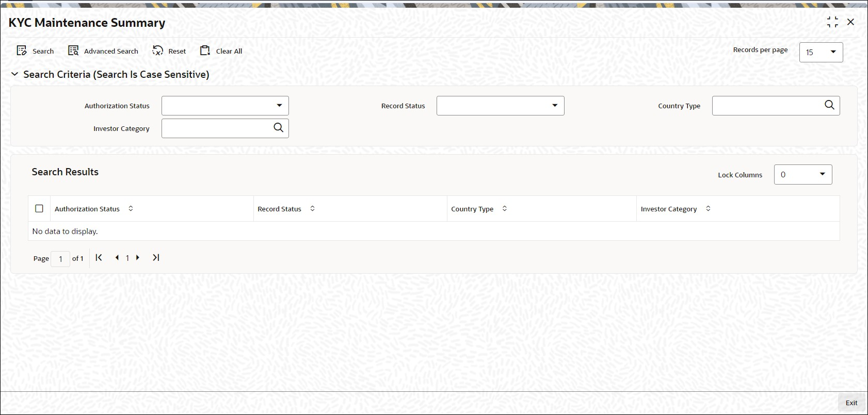Image resolution: width=868 pixels, height=415 pixels.
Task: Jump to last page of results
Action: pyautogui.click(x=156, y=257)
